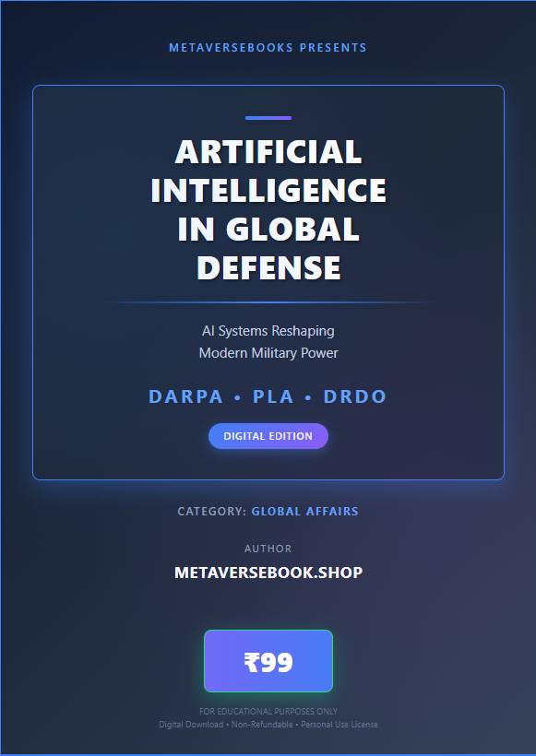Click the DRDO label
Image resolution: width=536 pixels, height=756 pixels.
tap(355, 396)
